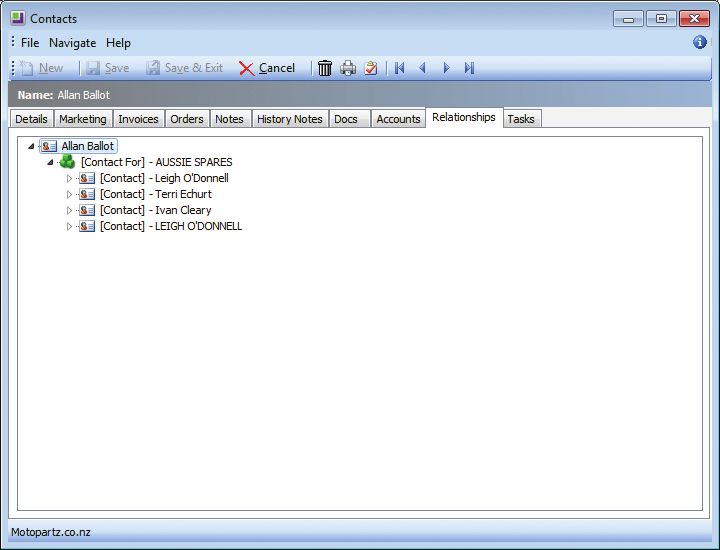The width and height of the screenshot is (720, 550).
Task: Switch to the Invoices tab
Action: coord(138,119)
